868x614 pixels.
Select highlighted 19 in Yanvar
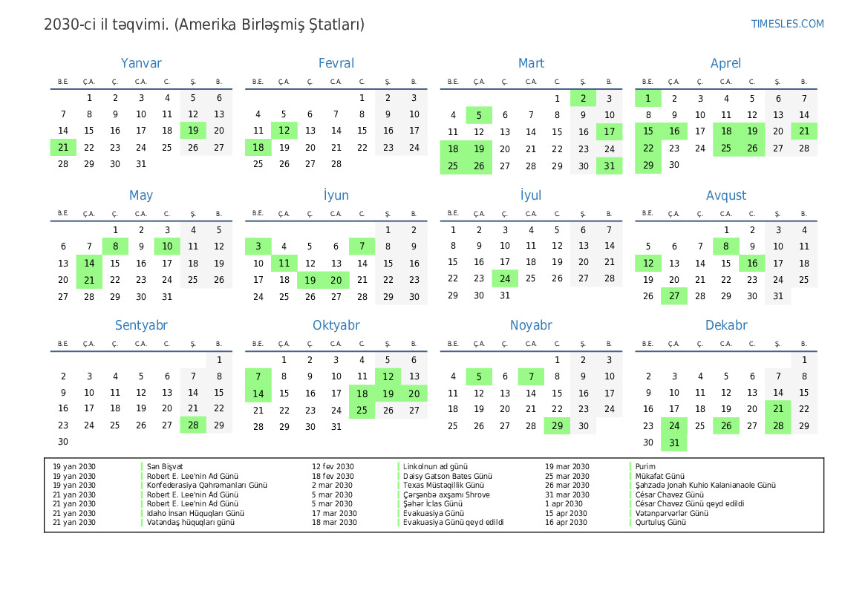tap(193, 131)
